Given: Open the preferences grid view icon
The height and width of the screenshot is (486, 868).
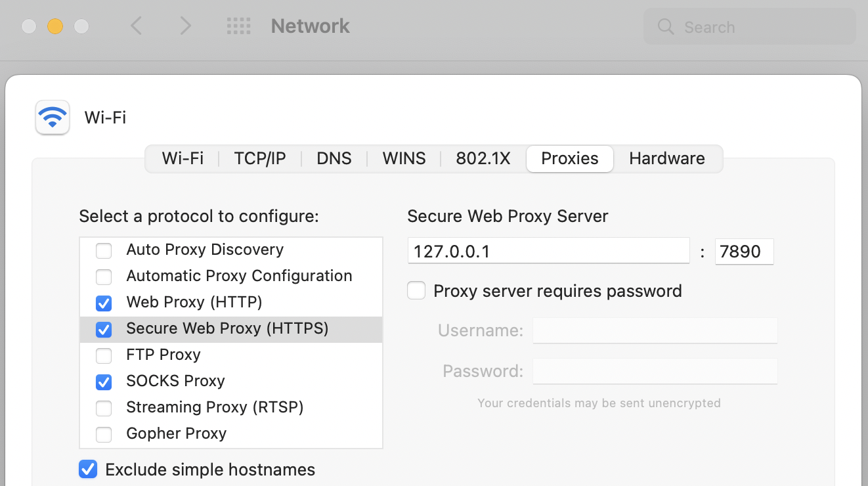Looking at the screenshot, I should [x=239, y=26].
